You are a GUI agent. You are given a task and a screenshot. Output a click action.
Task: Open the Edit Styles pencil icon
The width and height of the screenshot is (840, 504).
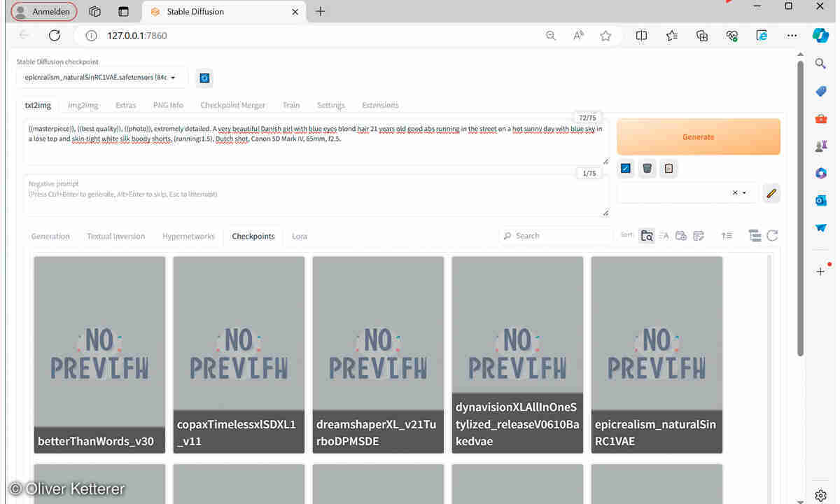point(771,193)
